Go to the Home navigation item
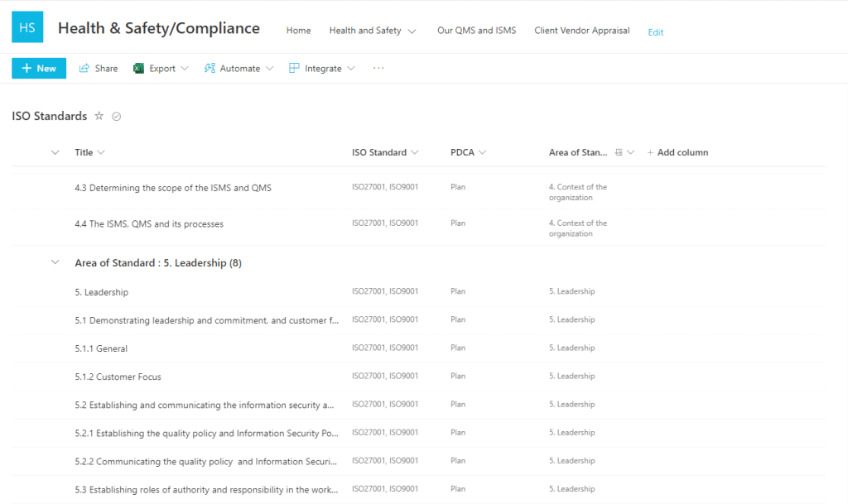 pyautogui.click(x=298, y=30)
